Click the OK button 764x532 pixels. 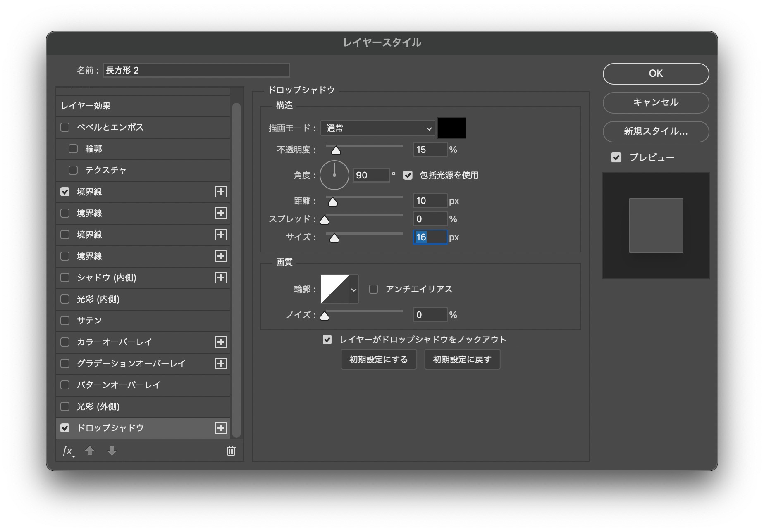(x=656, y=74)
